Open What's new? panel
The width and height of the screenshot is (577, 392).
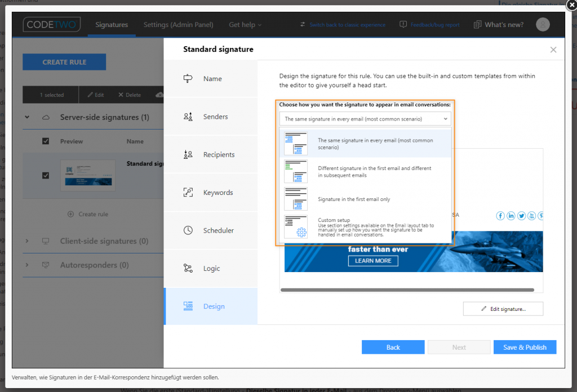tap(504, 25)
